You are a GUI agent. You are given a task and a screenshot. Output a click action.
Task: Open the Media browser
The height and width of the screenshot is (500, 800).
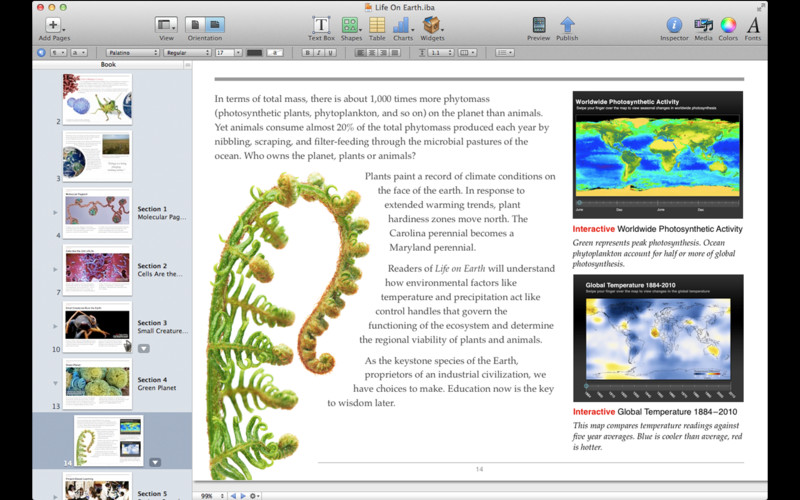703,24
